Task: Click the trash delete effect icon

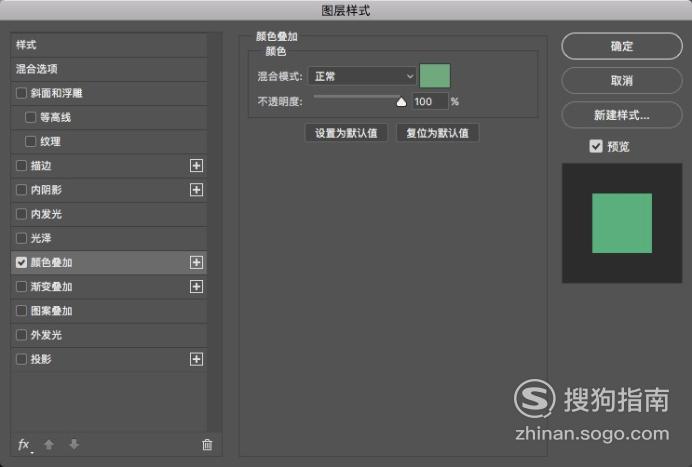Action: click(207, 444)
